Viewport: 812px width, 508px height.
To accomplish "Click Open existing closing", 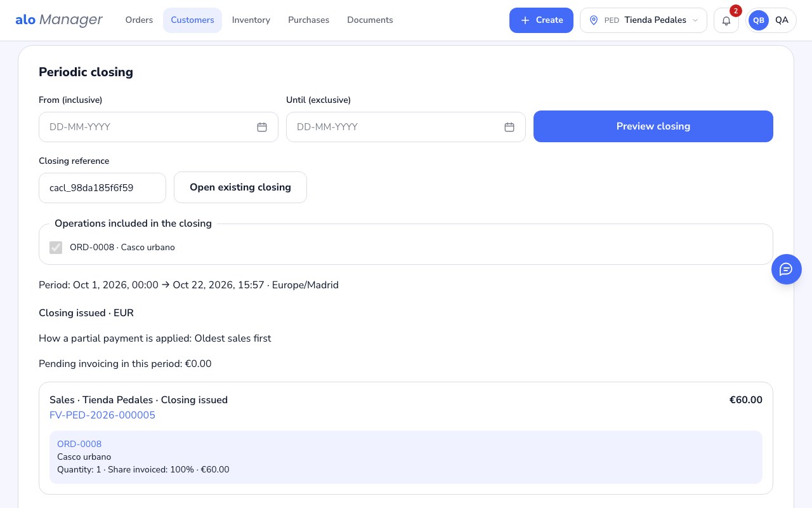I will (x=240, y=187).
